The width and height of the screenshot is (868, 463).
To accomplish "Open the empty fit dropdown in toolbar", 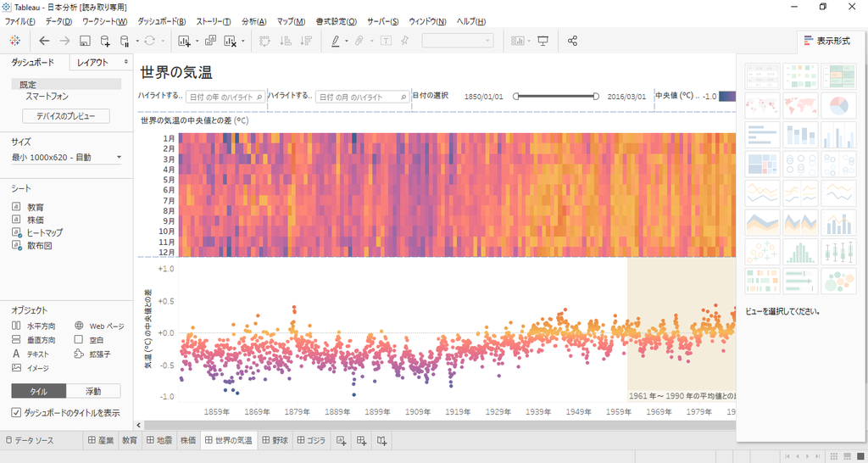I will click(458, 41).
